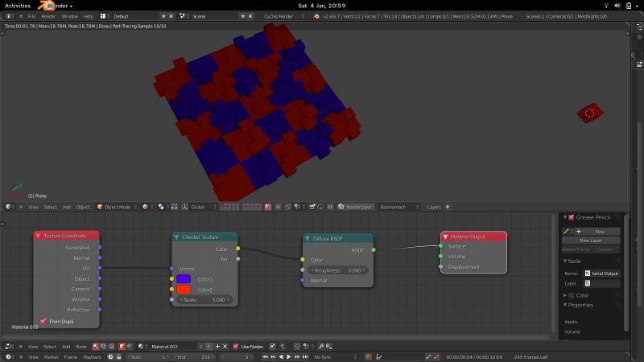Click the battery status icon in top bar

(x=629, y=6)
